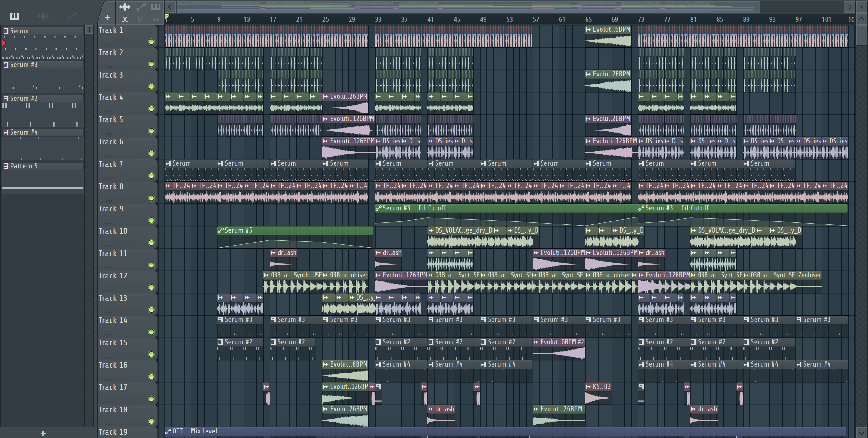Click the Serum #5 automation clip icon
The height and width of the screenshot is (438, 868).
[220, 231]
